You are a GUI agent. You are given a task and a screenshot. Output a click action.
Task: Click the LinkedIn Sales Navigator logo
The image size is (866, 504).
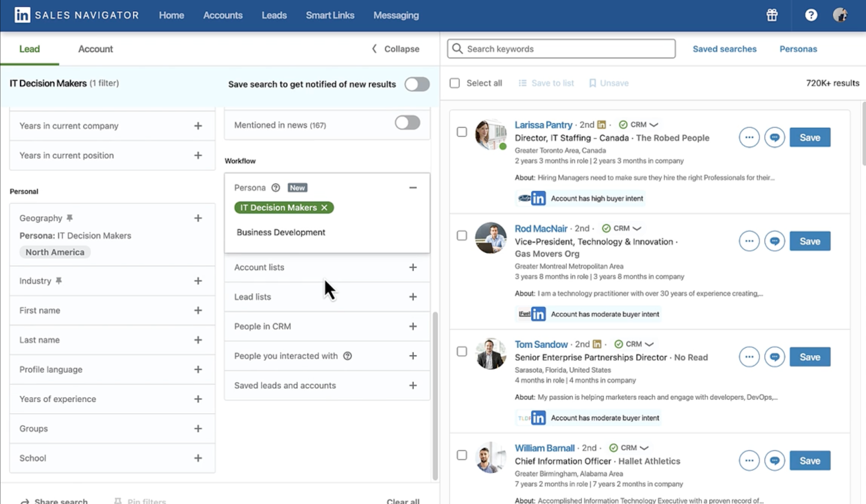pos(77,15)
